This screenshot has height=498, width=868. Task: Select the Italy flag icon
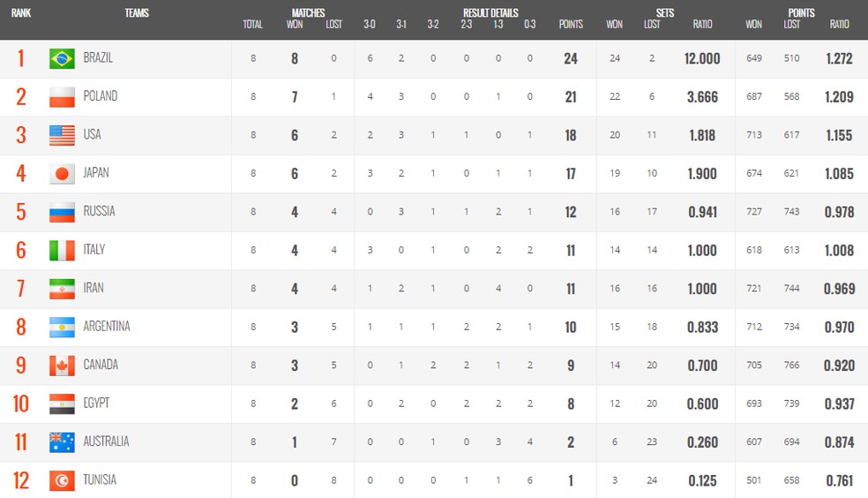point(62,251)
